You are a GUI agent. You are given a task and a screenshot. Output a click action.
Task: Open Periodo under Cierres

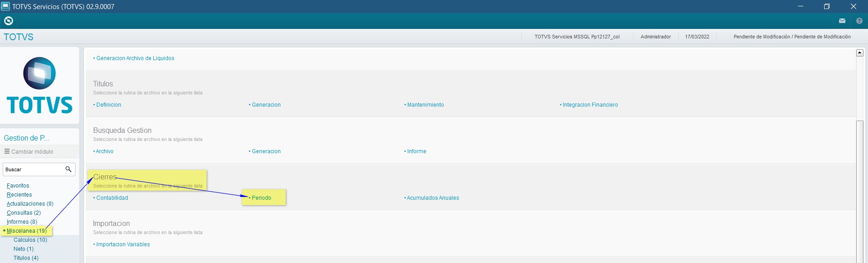[261, 198]
